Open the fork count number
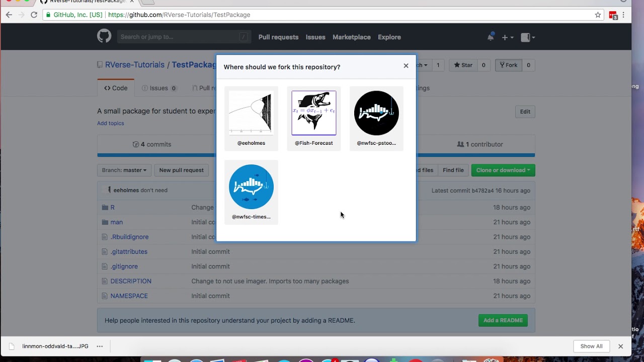Screen dimensions: 644x362 [528, 65]
